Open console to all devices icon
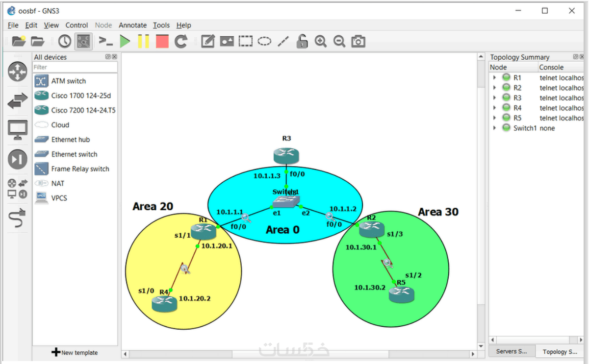The width and height of the screenshot is (589, 364). point(105,41)
